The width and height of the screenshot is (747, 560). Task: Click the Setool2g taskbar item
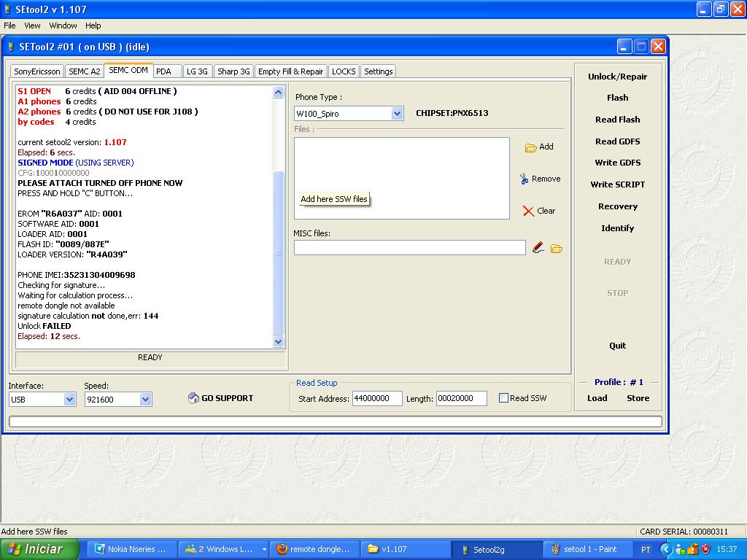[x=496, y=549]
